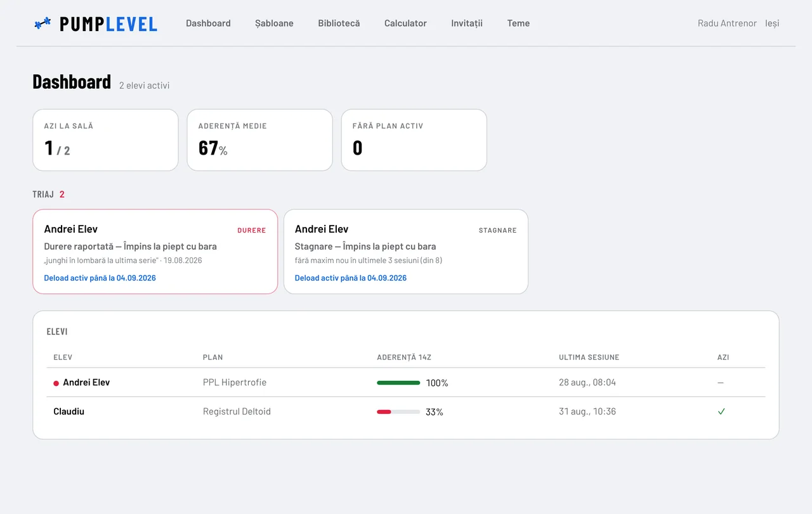
Task: Click the green 100% adherence bar
Action: pyautogui.click(x=398, y=383)
